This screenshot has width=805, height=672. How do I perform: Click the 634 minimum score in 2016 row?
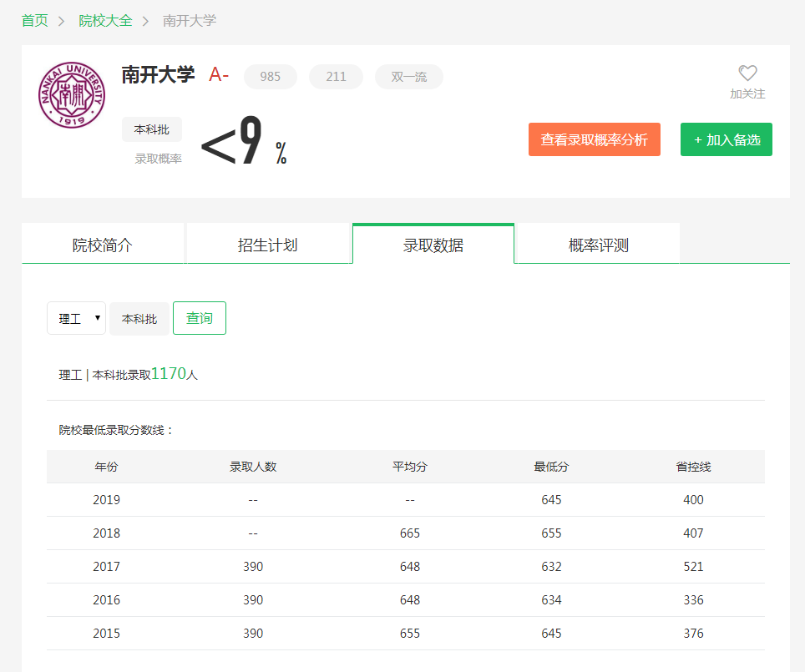tap(551, 599)
